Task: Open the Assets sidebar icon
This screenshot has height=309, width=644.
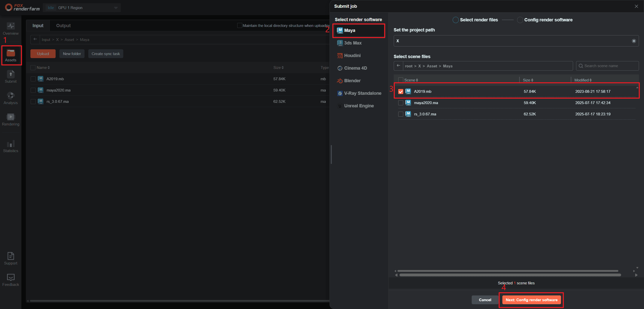Action: click(11, 56)
